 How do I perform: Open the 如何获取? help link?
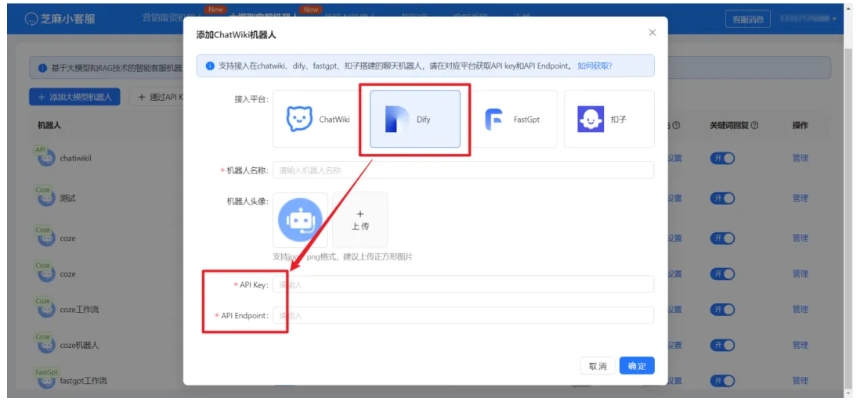click(595, 66)
